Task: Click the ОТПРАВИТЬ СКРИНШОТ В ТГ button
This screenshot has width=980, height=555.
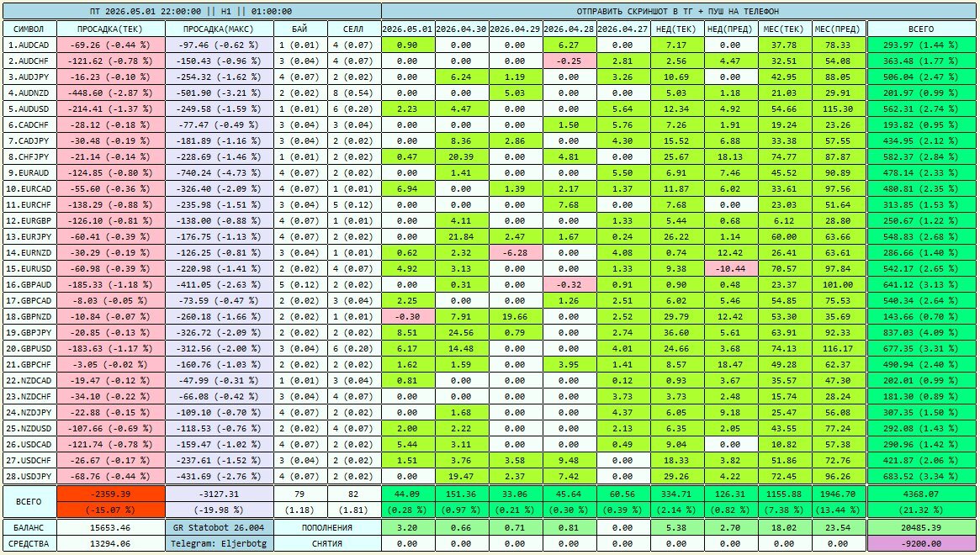Action: (x=677, y=11)
